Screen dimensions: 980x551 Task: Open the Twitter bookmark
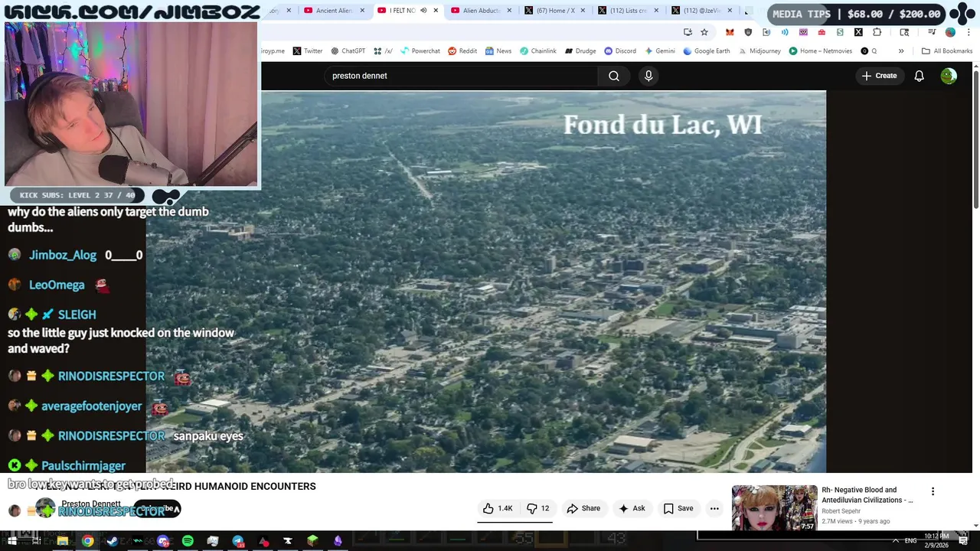307,51
